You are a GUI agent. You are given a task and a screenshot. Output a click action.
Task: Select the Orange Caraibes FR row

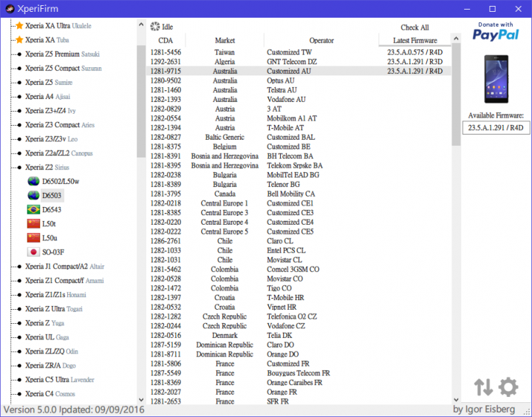tap(299, 383)
